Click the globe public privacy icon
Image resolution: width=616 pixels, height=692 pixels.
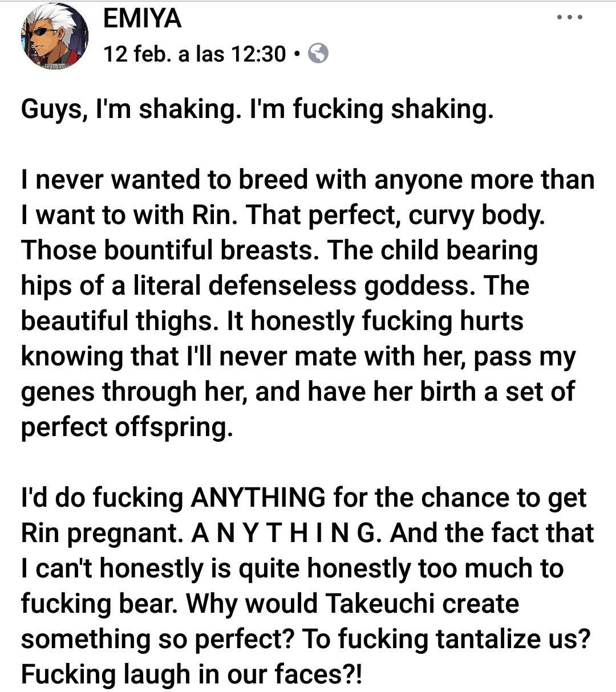pos(318,54)
